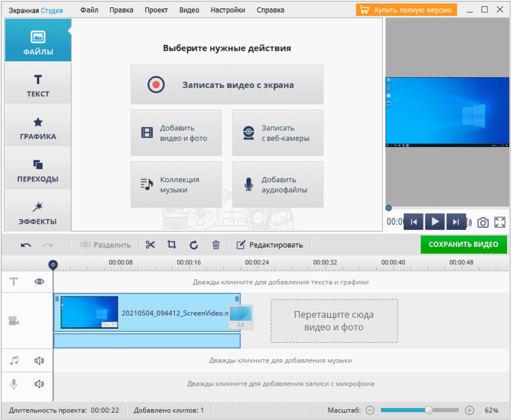Click the undo arrow icon
Image resolution: width=511 pixels, height=420 pixels.
coord(26,245)
